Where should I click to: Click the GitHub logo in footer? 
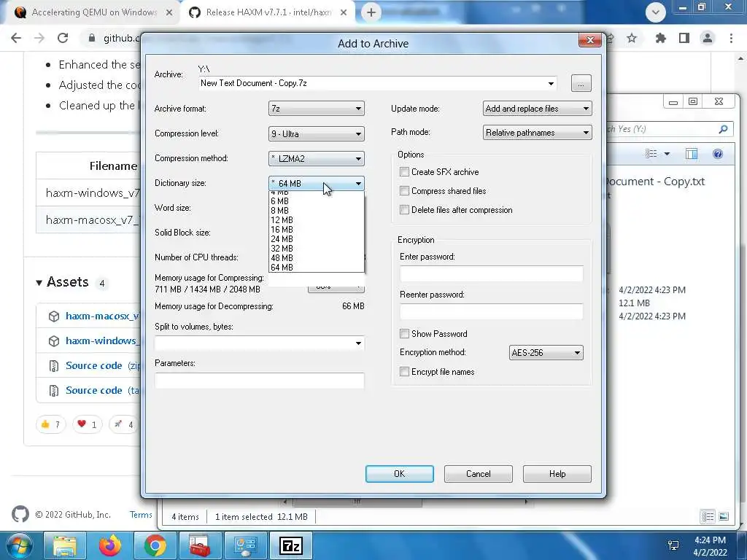tap(20, 514)
